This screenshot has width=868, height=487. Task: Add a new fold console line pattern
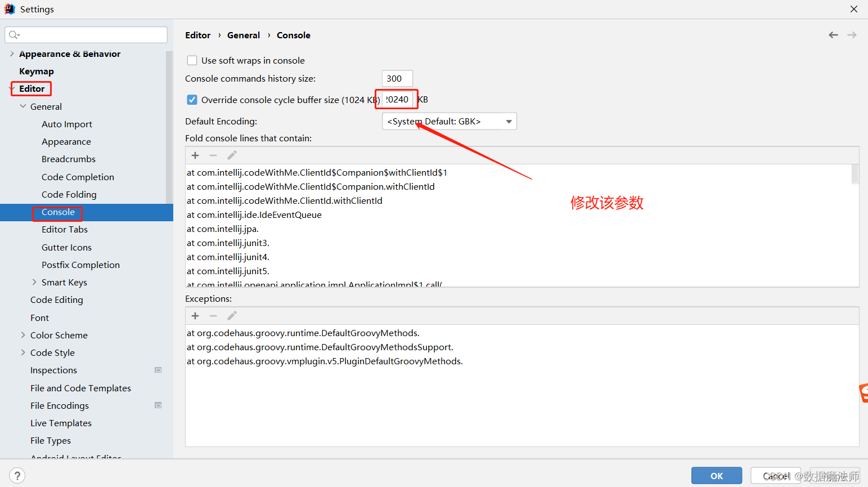click(195, 155)
